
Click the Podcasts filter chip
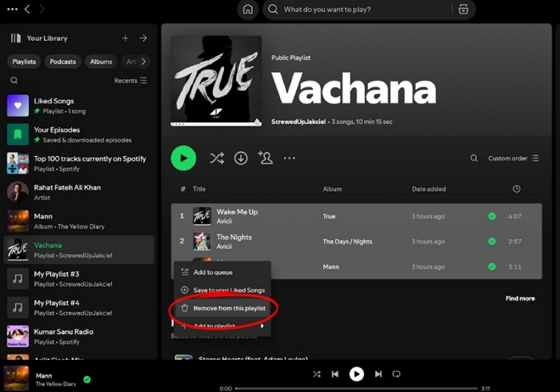(x=63, y=62)
